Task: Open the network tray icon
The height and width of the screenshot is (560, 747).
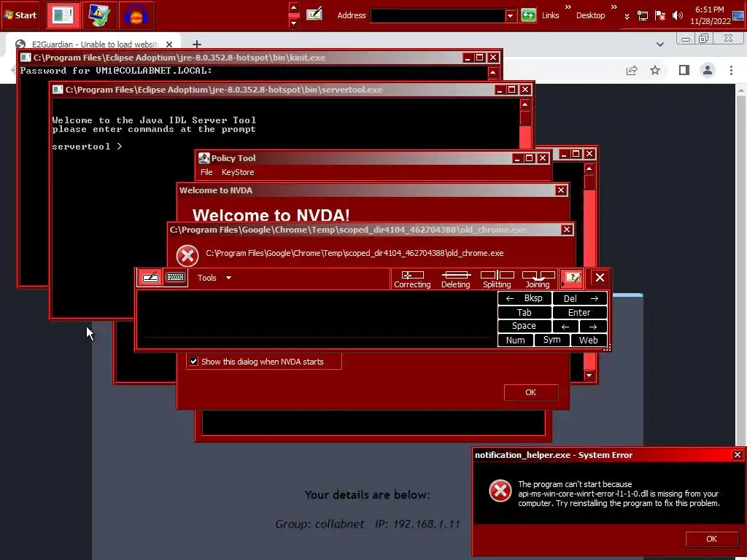Action: coord(643,16)
